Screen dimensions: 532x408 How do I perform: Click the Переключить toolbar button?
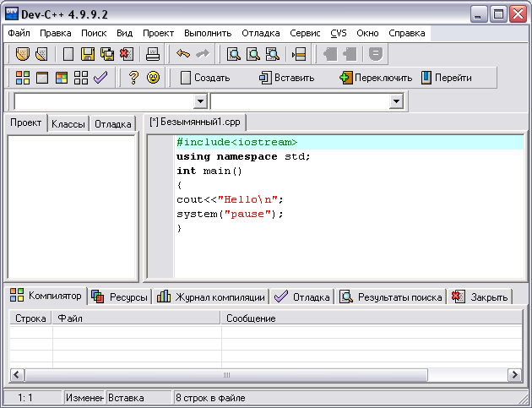click(x=376, y=78)
